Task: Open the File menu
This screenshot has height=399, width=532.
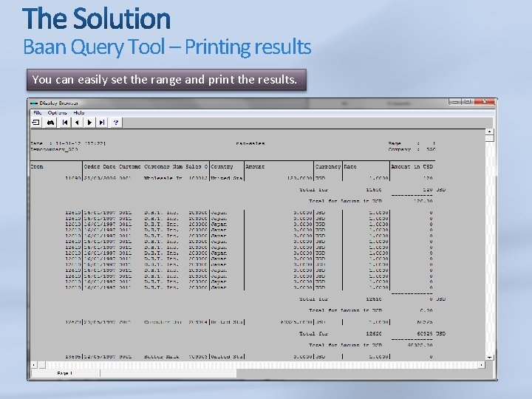Action: 38,112
